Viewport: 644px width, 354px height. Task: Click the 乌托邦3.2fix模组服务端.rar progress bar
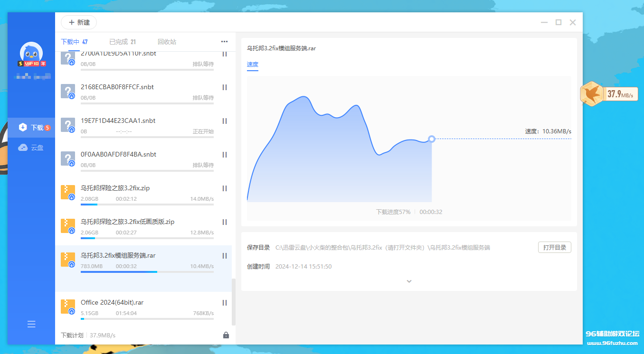[x=147, y=272]
